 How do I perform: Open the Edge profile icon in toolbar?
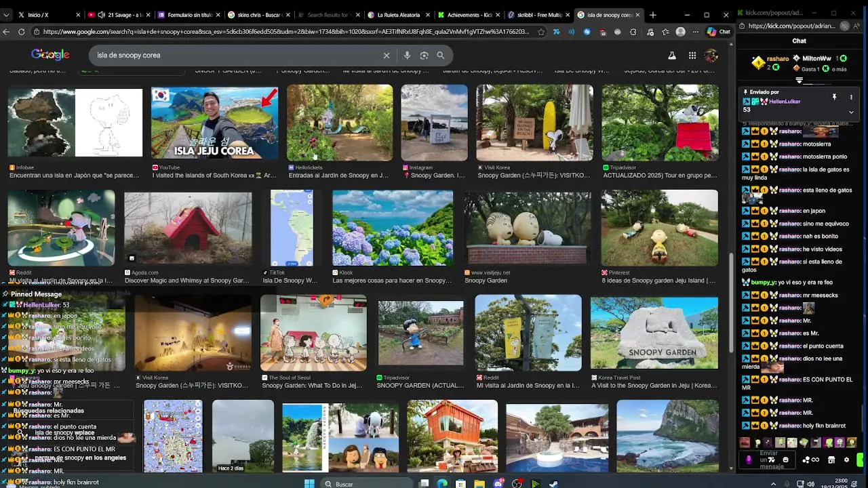pyautogui.click(x=680, y=31)
